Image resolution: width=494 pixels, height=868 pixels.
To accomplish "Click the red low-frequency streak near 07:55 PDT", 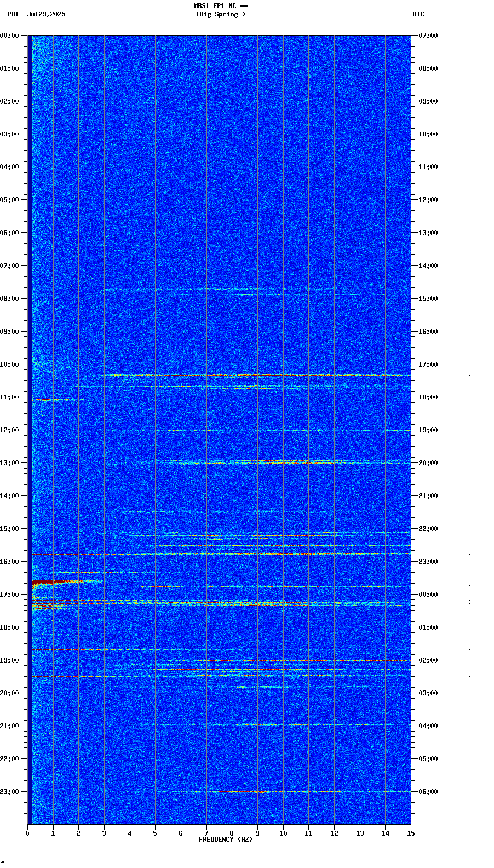I will click(x=52, y=295).
